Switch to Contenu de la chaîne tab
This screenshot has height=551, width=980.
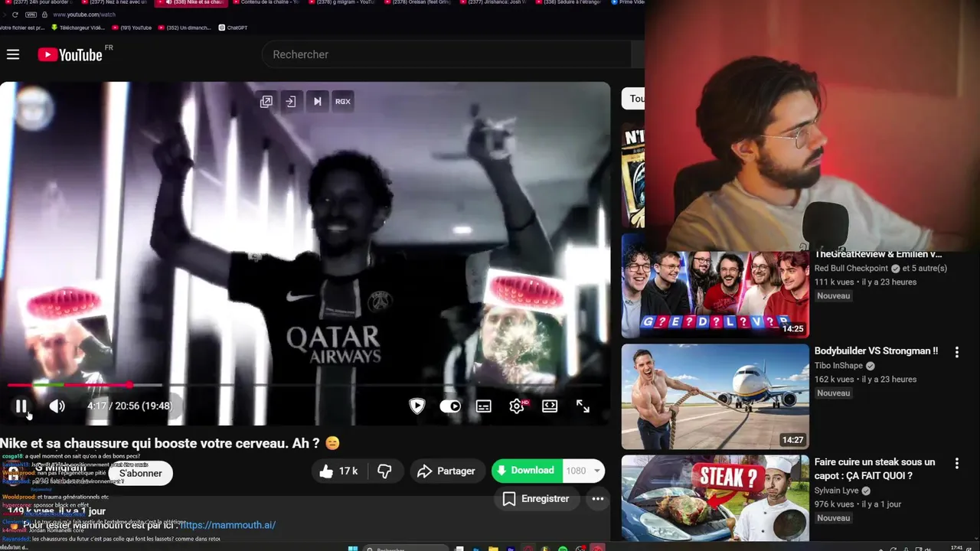coord(265,3)
